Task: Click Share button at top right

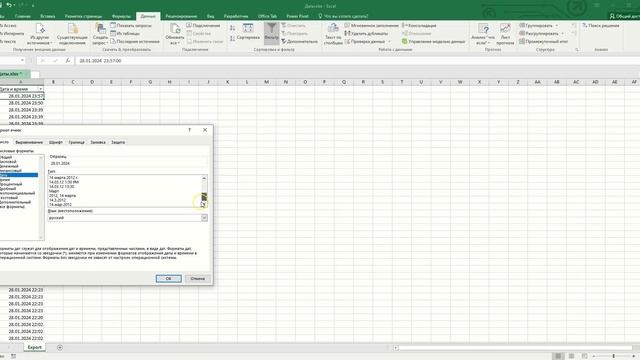Action: [625, 16]
